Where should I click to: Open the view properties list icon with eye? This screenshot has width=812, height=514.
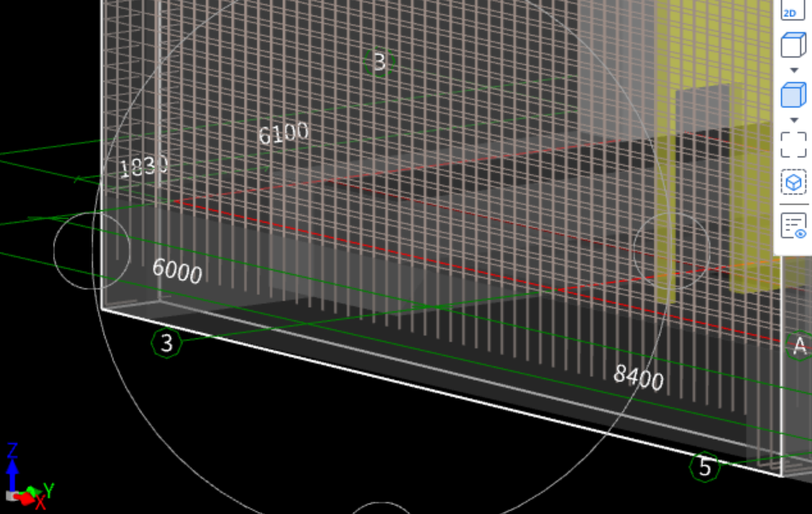tap(793, 226)
